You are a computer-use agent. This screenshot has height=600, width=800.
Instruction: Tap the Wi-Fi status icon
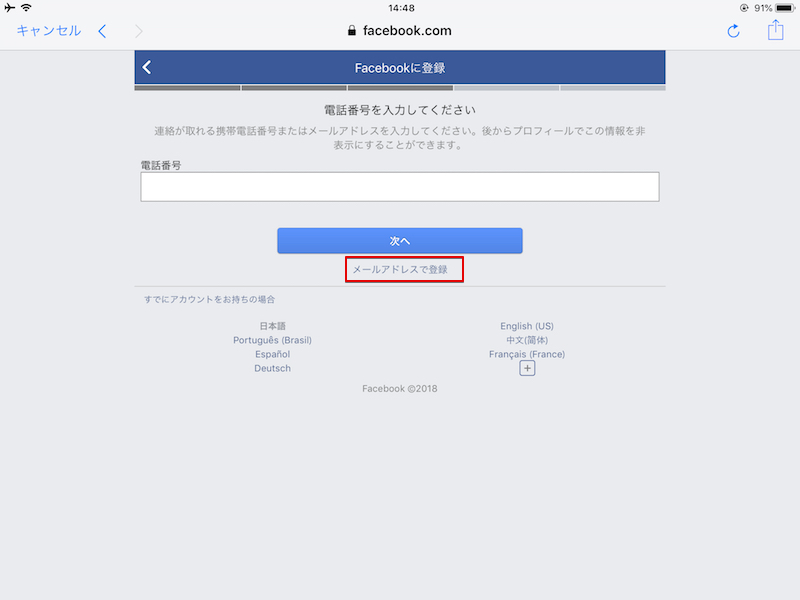click(26, 7)
